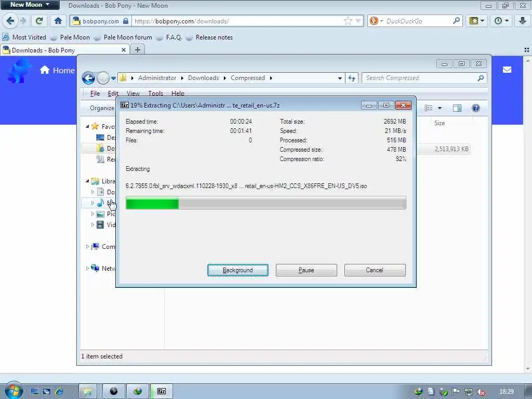Click the envelope mail icon on webpage
The width and height of the screenshot is (532, 399).
(x=507, y=70)
